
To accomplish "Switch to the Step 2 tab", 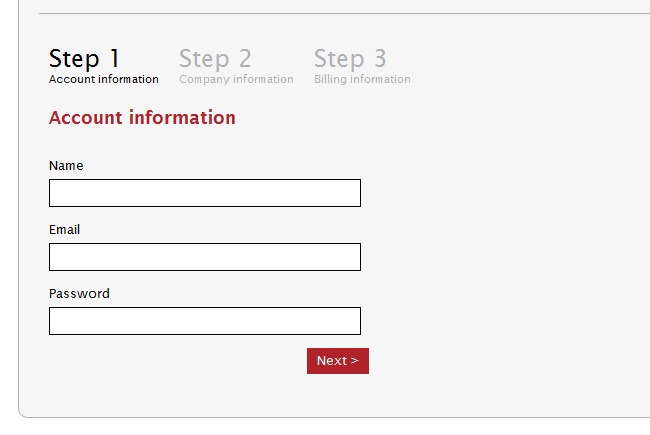I will tap(215, 59).
